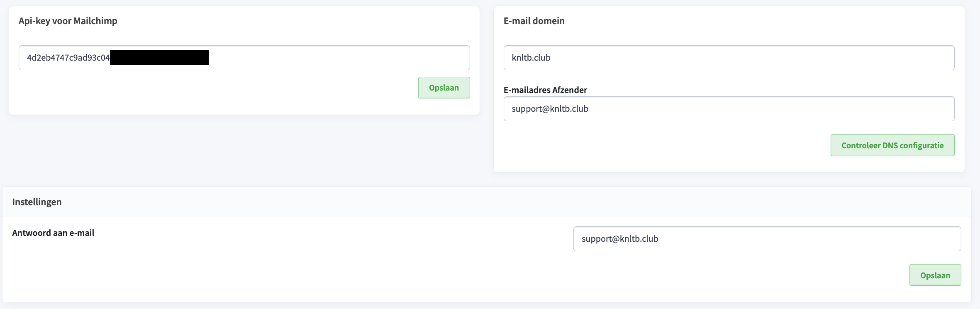Focus the Antwoord aan e-mail input
The image size is (980, 309).
tap(767, 239)
